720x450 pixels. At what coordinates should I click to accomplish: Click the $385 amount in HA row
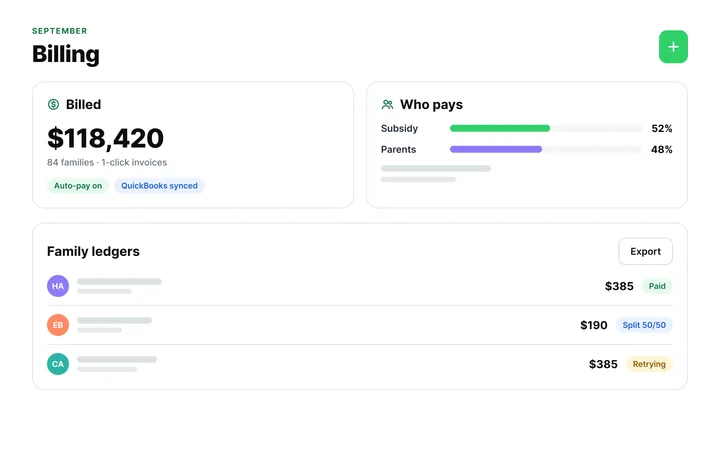point(619,286)
